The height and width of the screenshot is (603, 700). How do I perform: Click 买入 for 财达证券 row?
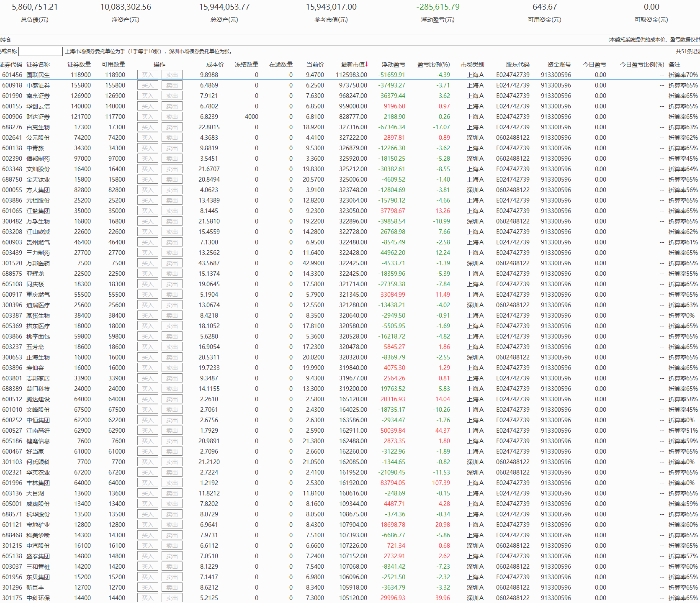[x=147, y=117]
